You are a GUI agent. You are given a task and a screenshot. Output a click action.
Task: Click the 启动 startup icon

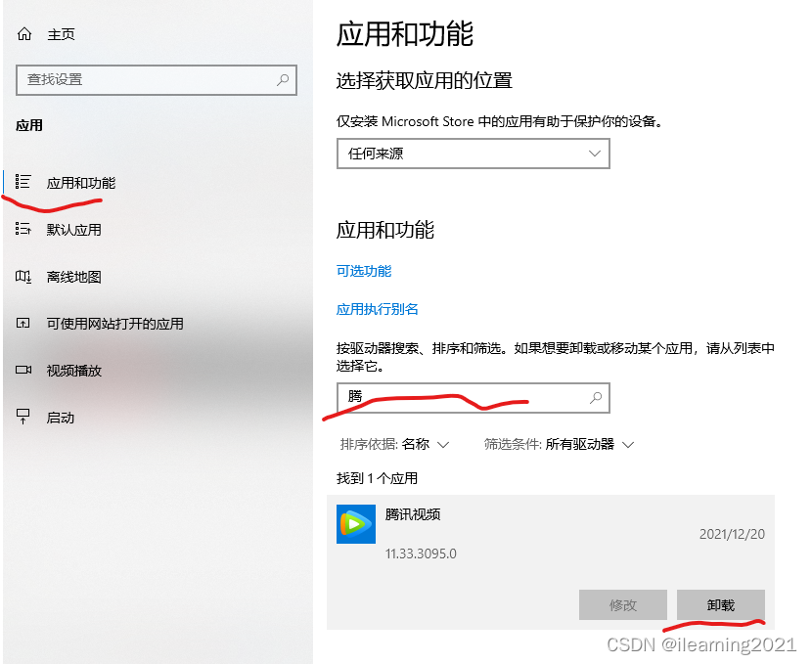23,416
